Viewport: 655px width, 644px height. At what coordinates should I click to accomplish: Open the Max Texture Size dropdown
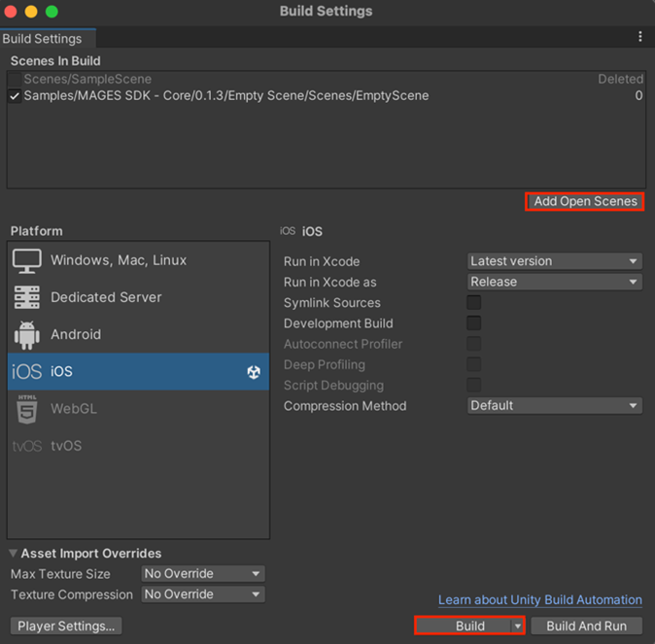point(202,574)
